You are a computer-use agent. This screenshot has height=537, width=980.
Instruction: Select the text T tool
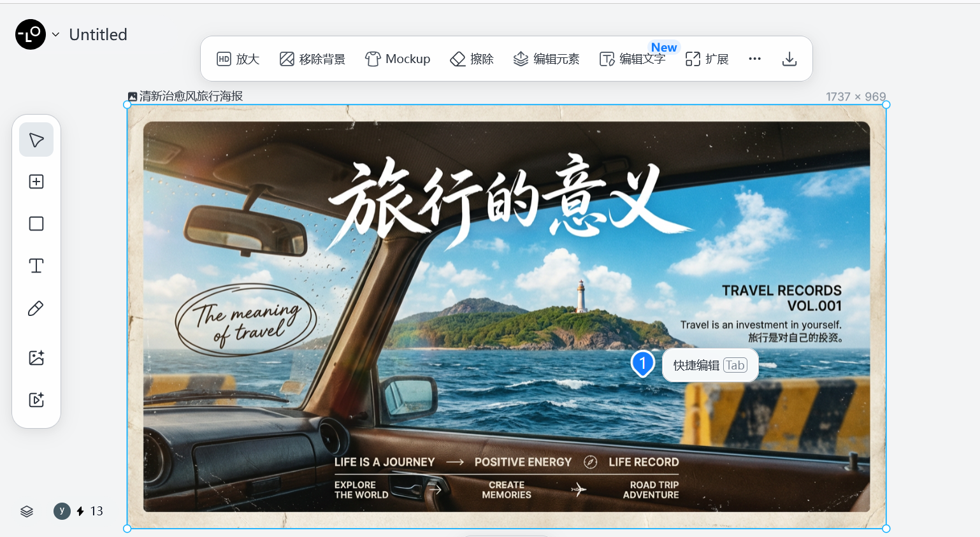(x=36, y=266)
